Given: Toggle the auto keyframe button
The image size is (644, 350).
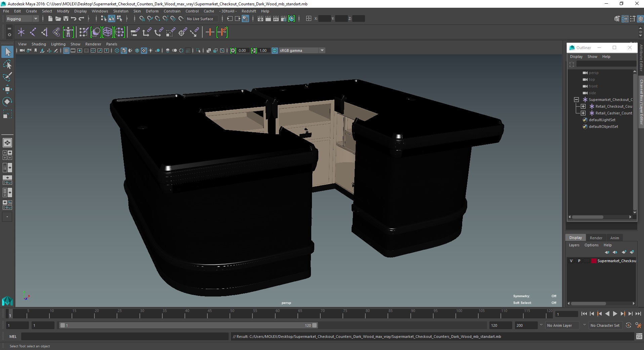Looking at the screenshot, I should (x=628, y=325).
